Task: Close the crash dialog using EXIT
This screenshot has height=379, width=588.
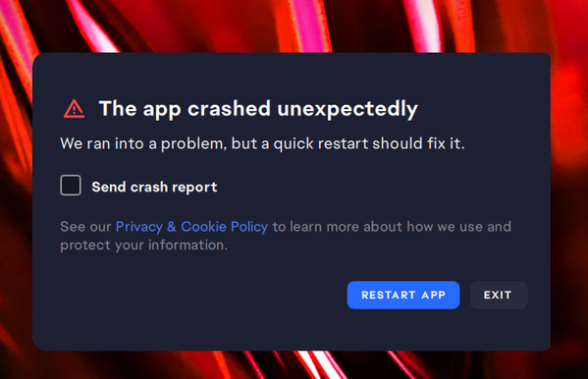Action: 499,295
